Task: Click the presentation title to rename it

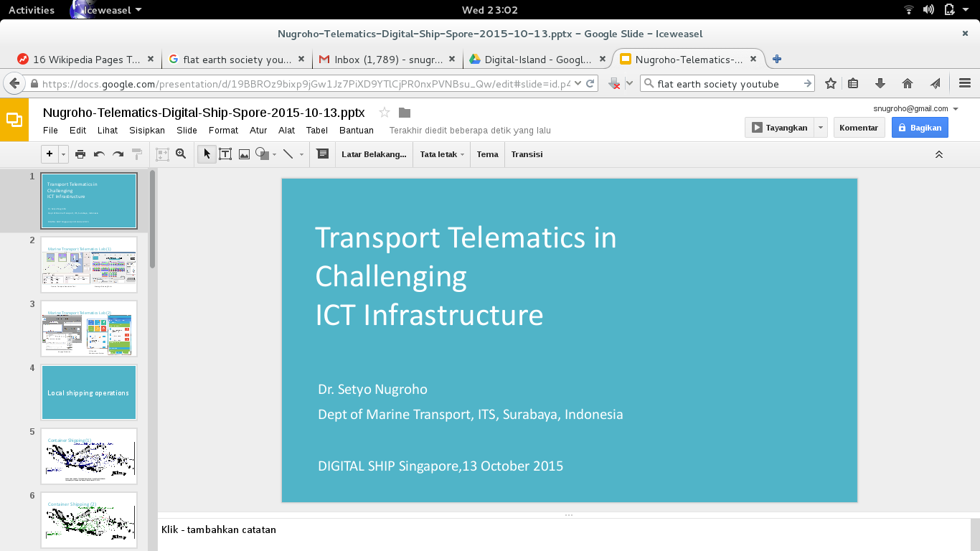Action: click(204, 113)
